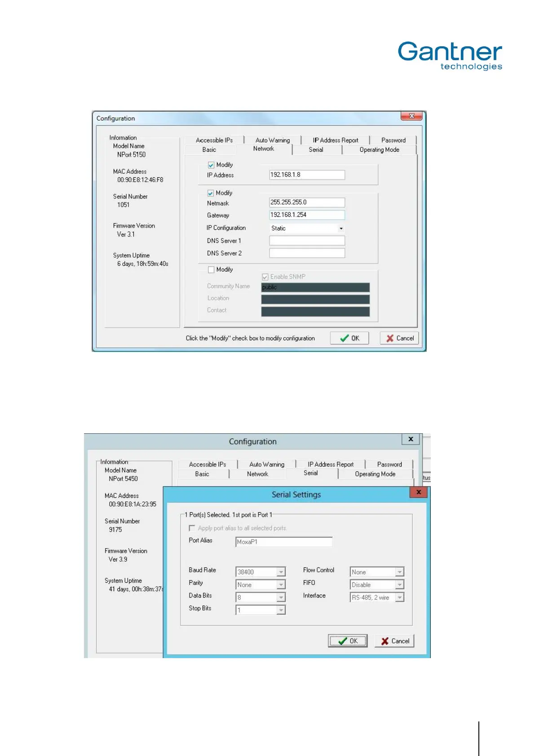Switch to Basic tab in NPort 5150 window

coord(209,149)
